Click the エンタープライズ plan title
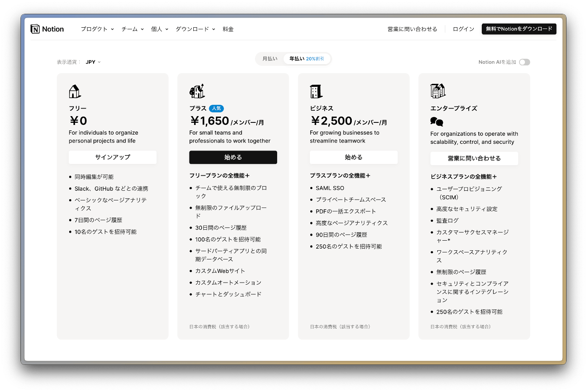Screen dimensions: 587x392 point(454,108)
